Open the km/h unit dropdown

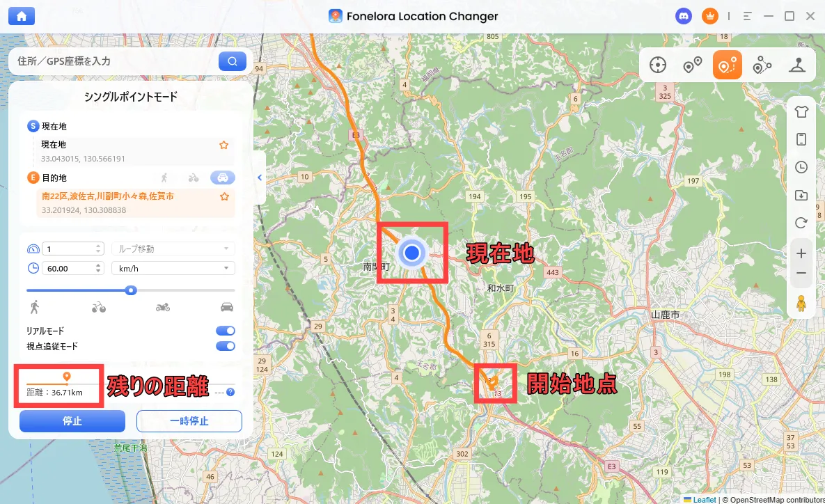tap(173, 268)
